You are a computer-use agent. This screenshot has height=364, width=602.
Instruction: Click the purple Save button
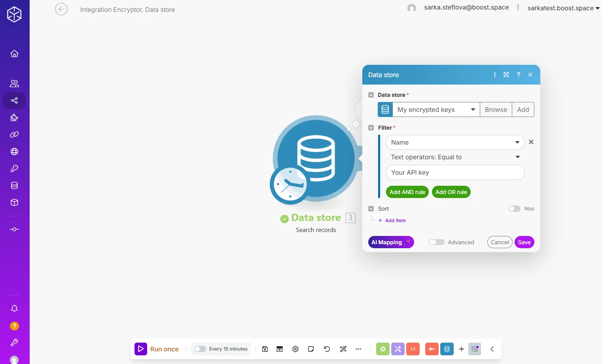click(x=524, y=242)
